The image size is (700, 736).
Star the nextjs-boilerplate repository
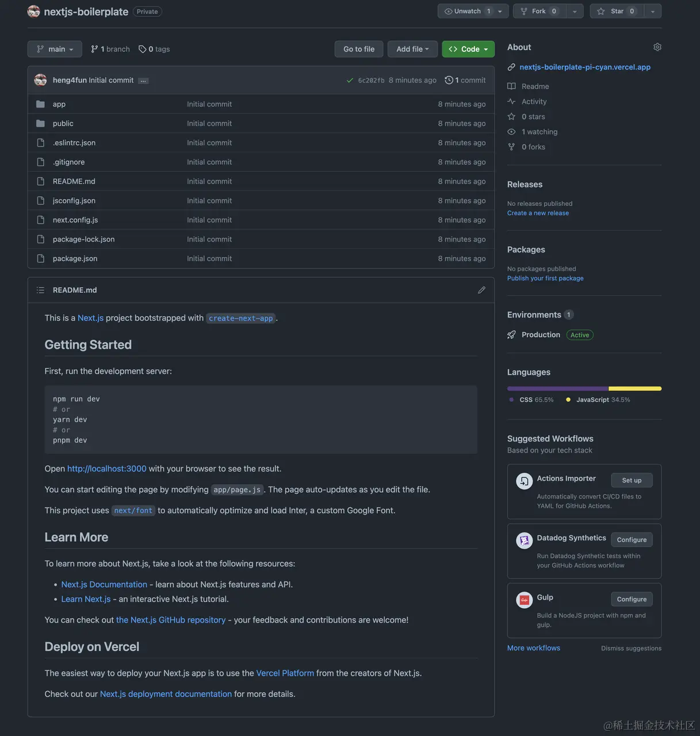tap(617, 11)
